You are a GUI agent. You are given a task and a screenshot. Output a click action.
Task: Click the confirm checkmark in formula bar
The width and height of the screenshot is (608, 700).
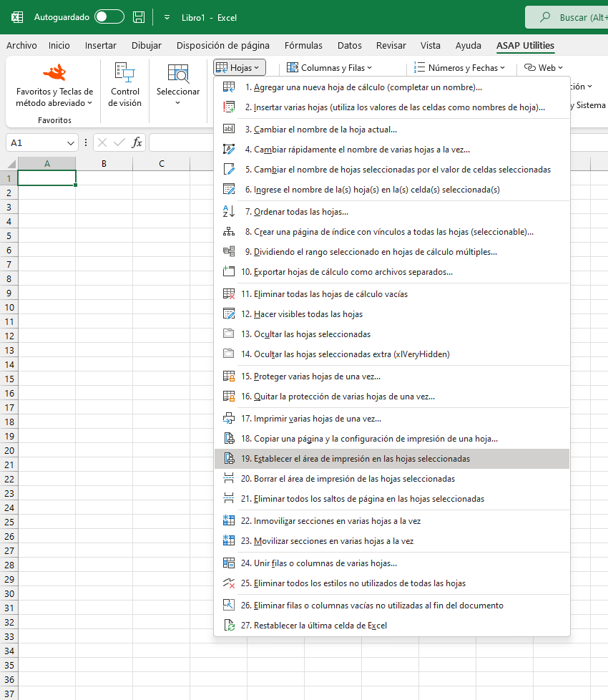119,143
